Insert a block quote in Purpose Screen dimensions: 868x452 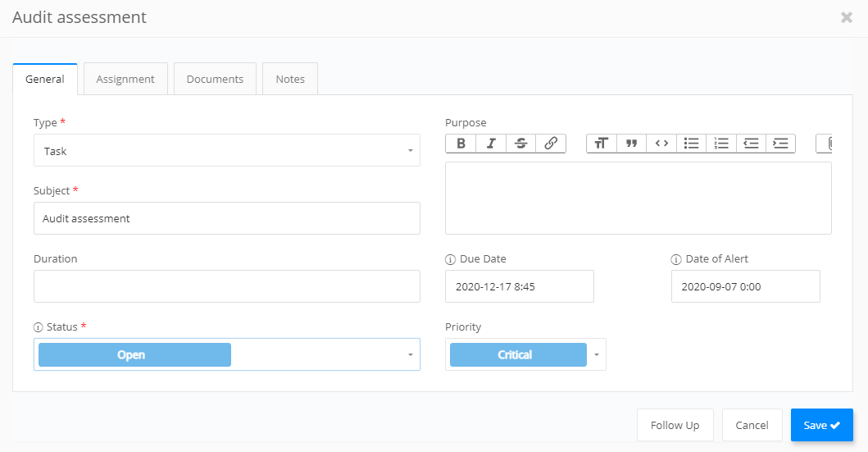point(631,144)
